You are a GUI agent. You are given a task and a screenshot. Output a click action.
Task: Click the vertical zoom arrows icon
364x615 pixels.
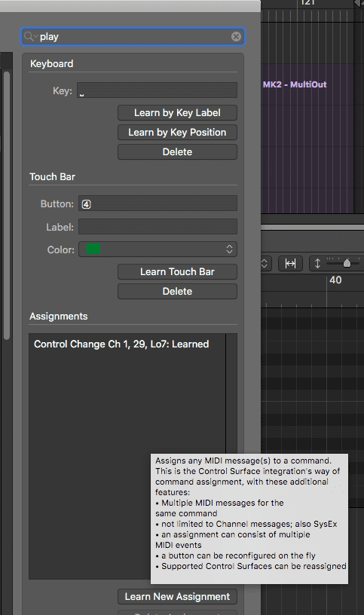click(317, 263)
